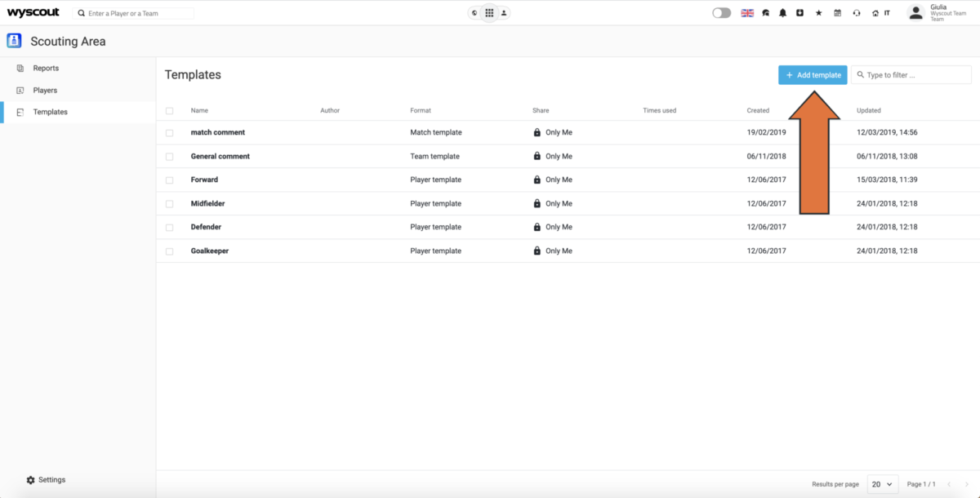Click the Wyscout logo
Image resolution: width=980 pixels, height=498 pixels.
(33, 12)
